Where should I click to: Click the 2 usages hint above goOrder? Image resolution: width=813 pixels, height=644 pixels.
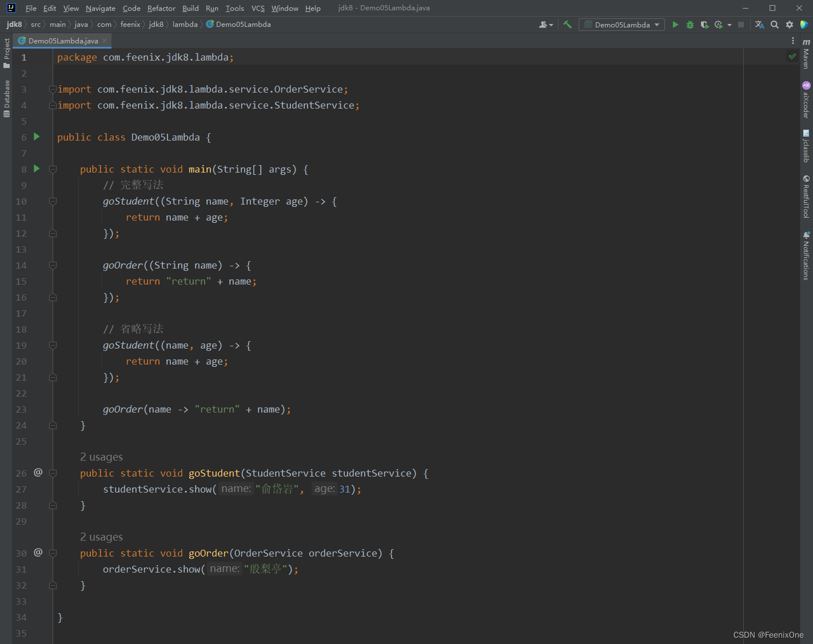(101, 537)
